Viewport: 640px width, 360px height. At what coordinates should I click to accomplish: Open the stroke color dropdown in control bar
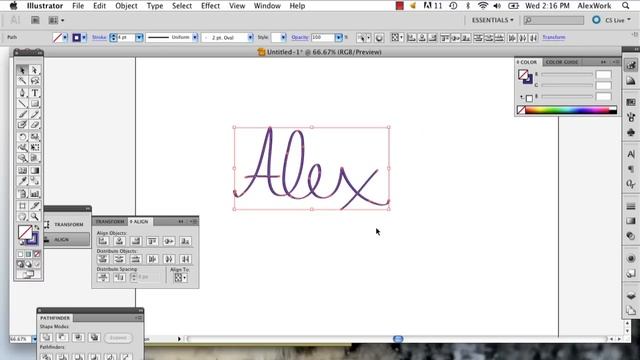(x=84, y=38)
